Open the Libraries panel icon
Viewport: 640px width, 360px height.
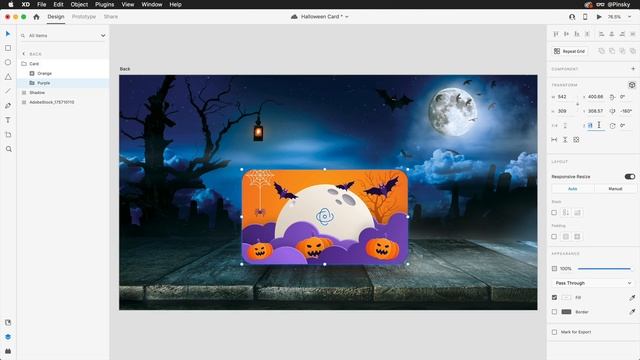pyautogui.click(x=8, y=322)
